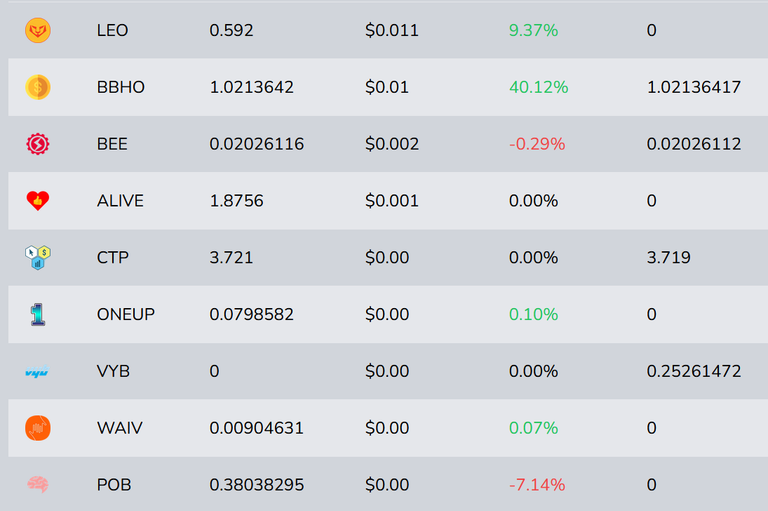
Task: Click BBHO balance 1.0213642
Action: (x=252, y=87)
